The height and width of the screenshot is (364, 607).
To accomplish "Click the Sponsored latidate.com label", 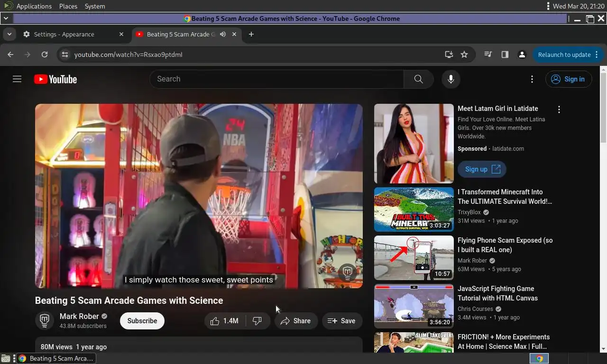I will 491,149.
